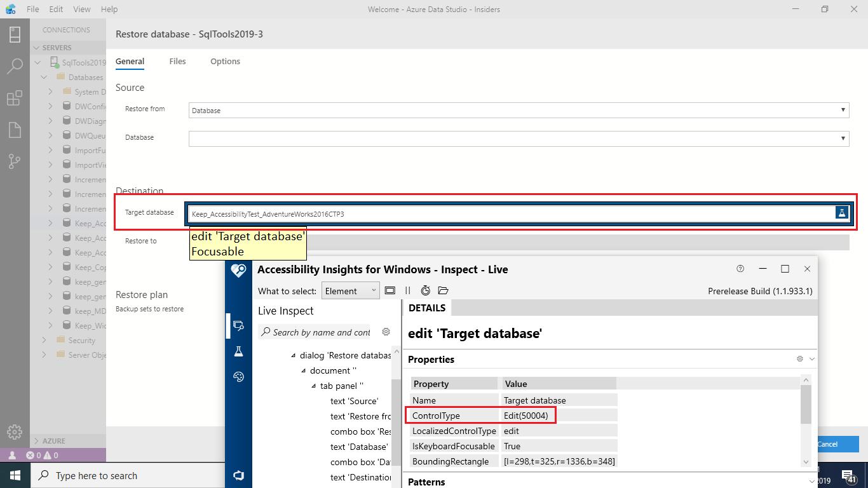Open Manage settings gear at bottom left

click(15, 432)
